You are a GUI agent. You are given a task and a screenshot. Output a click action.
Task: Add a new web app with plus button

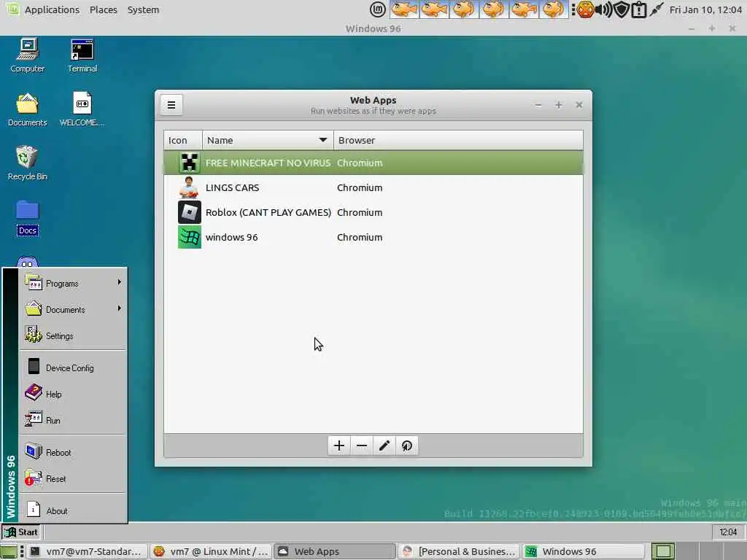point(339,446)
